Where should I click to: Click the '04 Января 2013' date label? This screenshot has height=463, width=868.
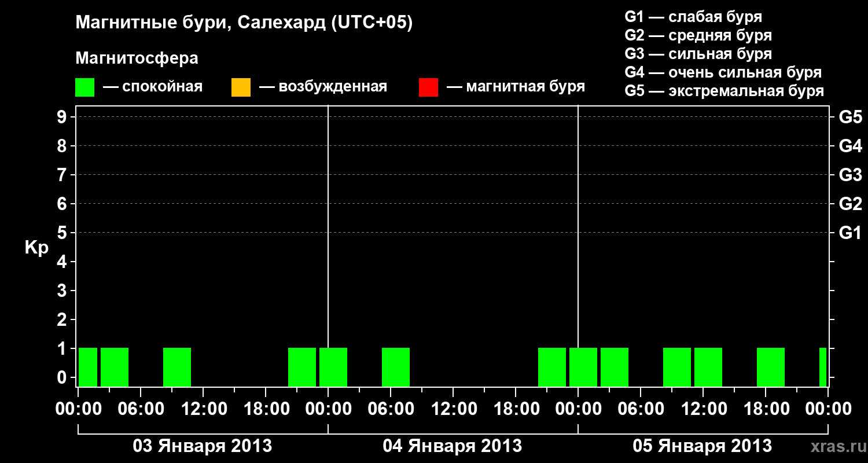453,446
